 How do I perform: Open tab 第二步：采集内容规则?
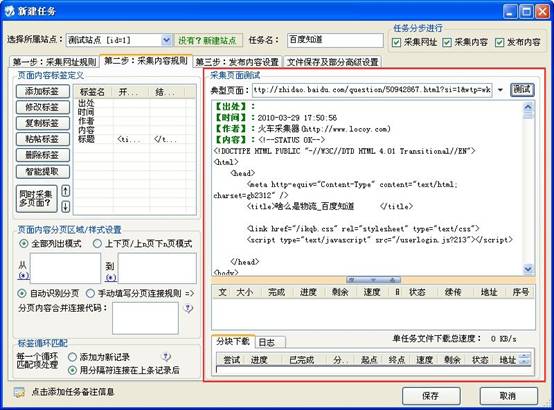click(x=146, y=60)
